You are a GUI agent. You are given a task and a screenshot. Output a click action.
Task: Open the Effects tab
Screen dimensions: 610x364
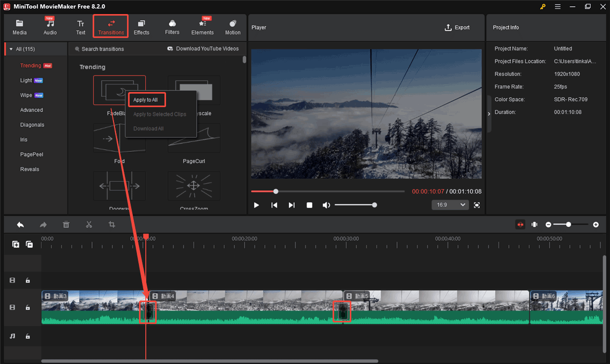pyautogui.click(x=141, y=27)
